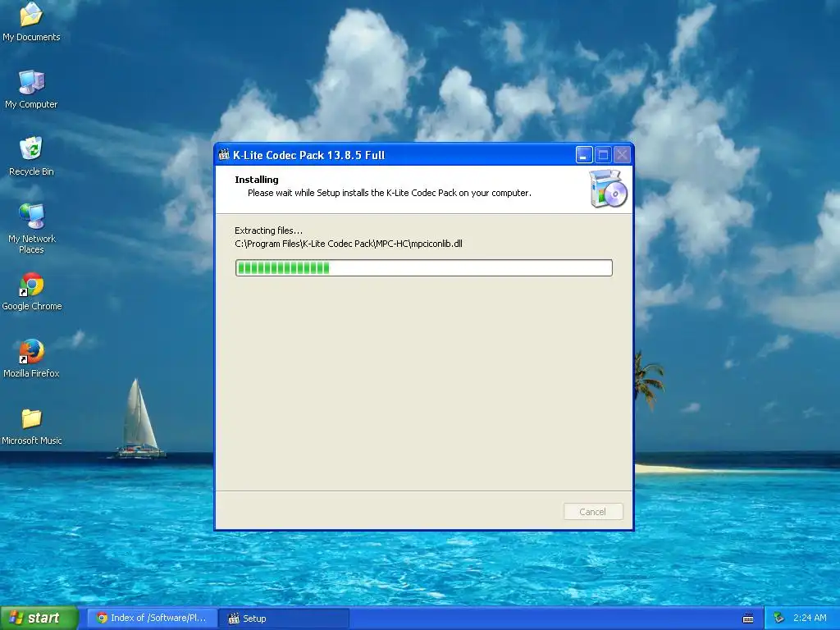Image resolution: width=840 pixels, height=630 pixels.
Task: Switch to the Index of /Software taskbar item
Action: [152, 619]
